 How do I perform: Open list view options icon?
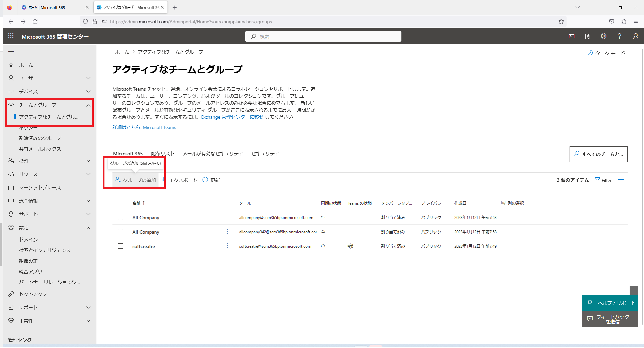click(621, 180)
